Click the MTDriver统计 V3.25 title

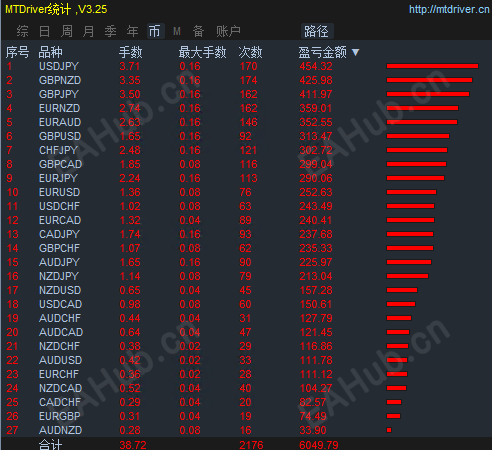pyautogui.click(x=56, y=9)
